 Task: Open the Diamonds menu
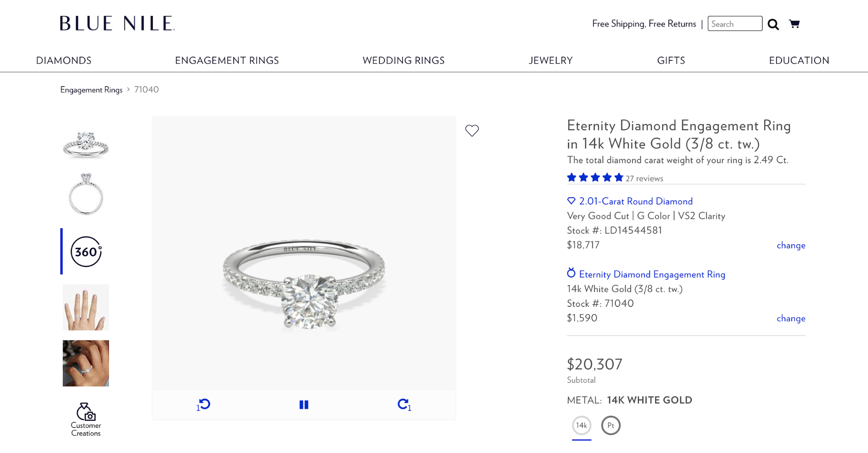pyautogui.click(x=64, y=60)
